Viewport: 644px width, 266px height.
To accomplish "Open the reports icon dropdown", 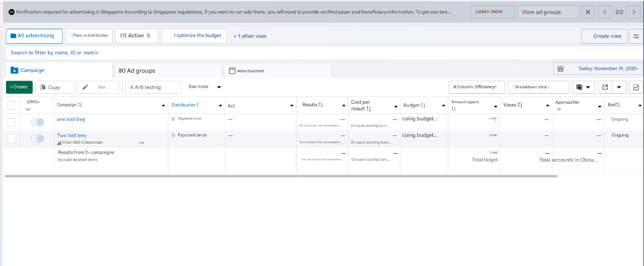I will [583, 87].
